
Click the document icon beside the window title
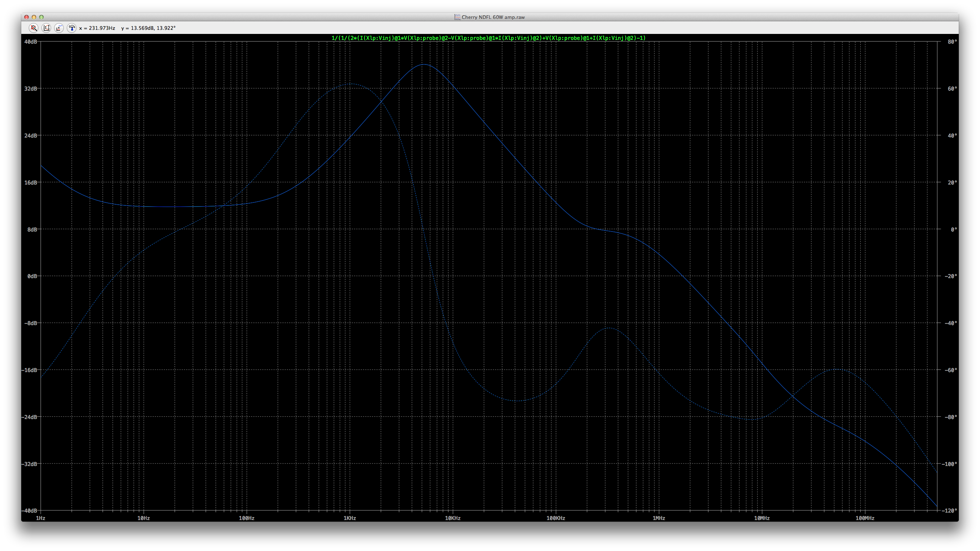point(457,17)
